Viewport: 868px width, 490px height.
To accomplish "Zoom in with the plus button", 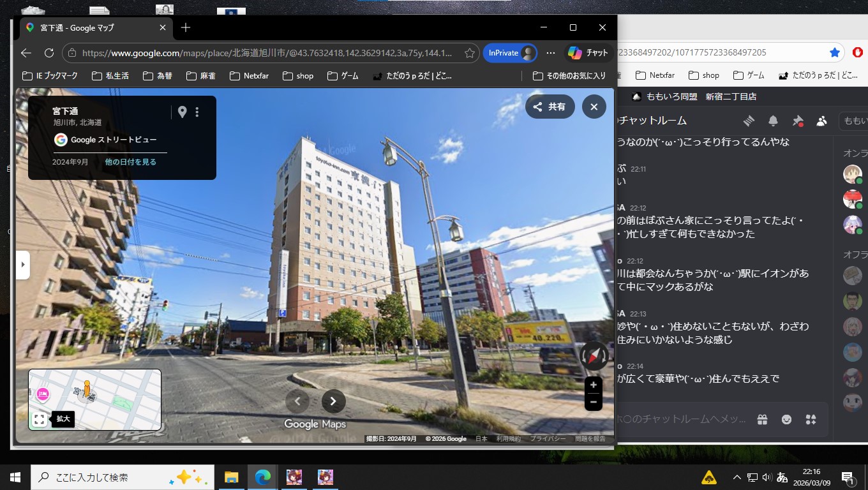I will pyautogui.click(x=594, y=385).
